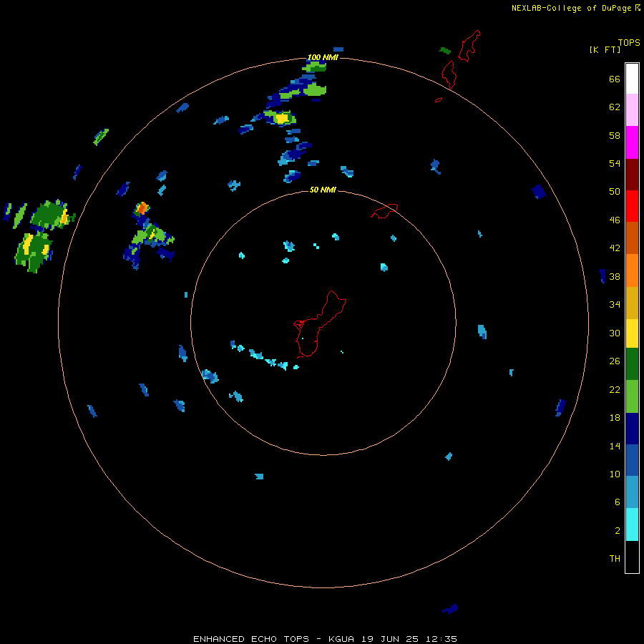Click the dark green echo near northeast islands
Viewport: 644px width, 644px height.
(445, 51)
